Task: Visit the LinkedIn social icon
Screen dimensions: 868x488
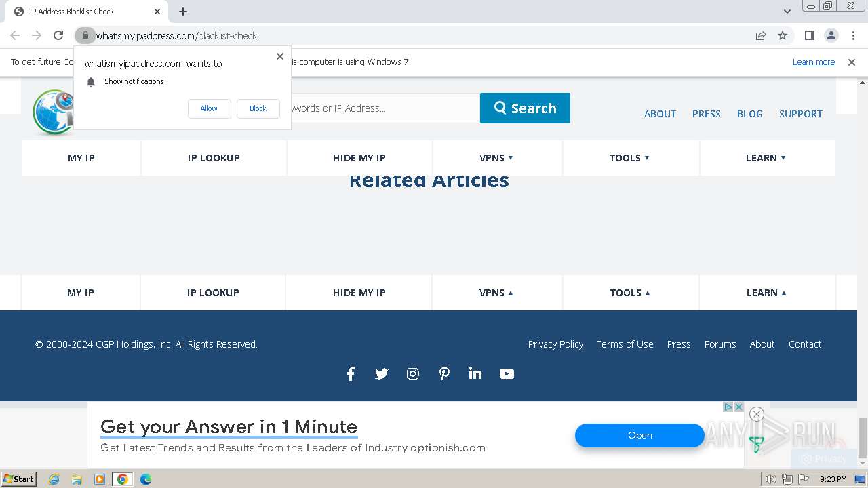Action: pyautogui.click(x=475, y=374)
